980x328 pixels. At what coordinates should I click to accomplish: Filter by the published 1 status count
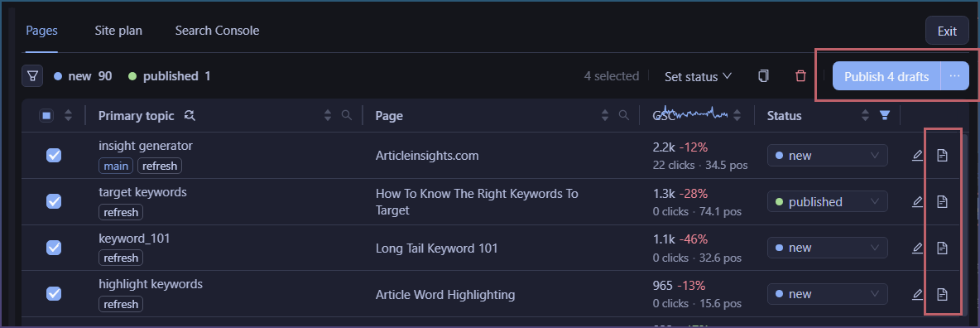(170, 76)
